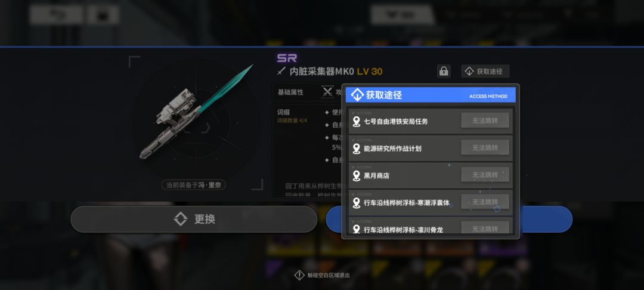Click the 更换 replace button
This screenshot has height=290, width=644.
point(194,219)
